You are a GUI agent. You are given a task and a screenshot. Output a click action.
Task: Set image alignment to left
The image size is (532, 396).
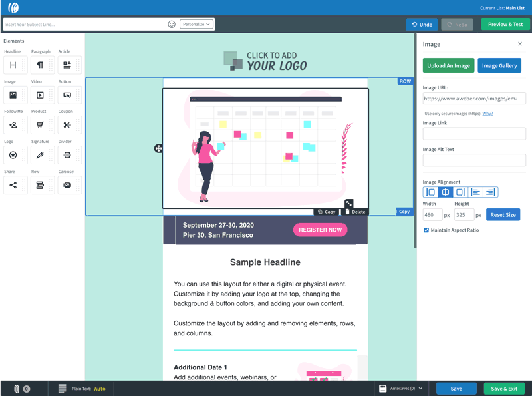[430, 192]
